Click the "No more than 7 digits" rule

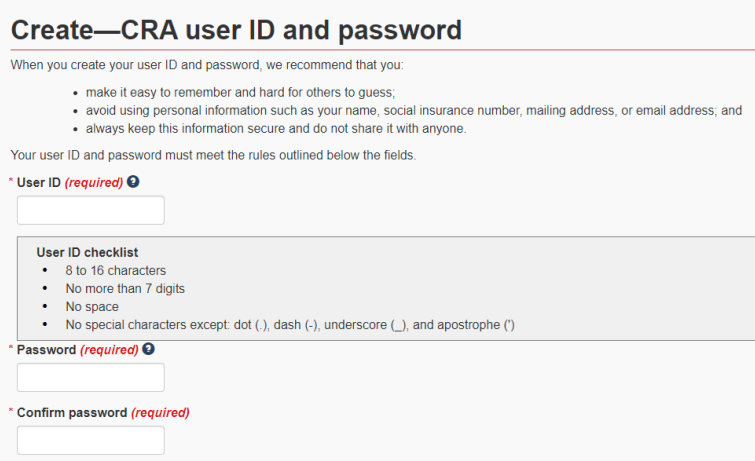point(125,288)
